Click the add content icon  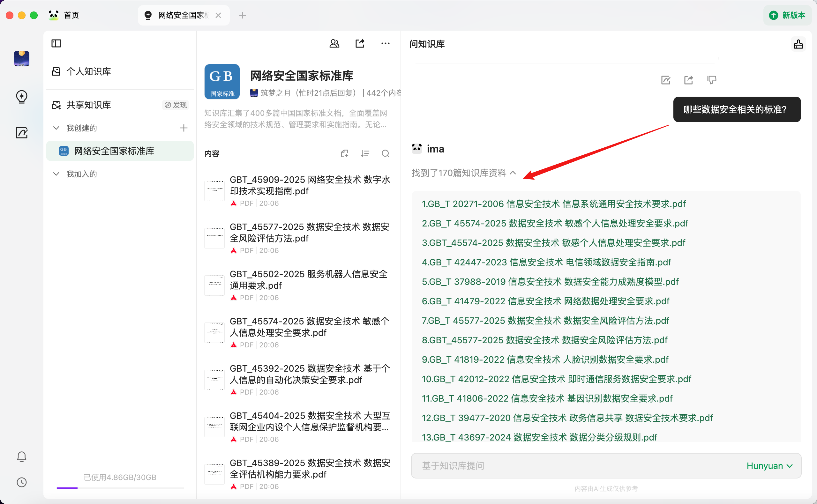point(344,154)
